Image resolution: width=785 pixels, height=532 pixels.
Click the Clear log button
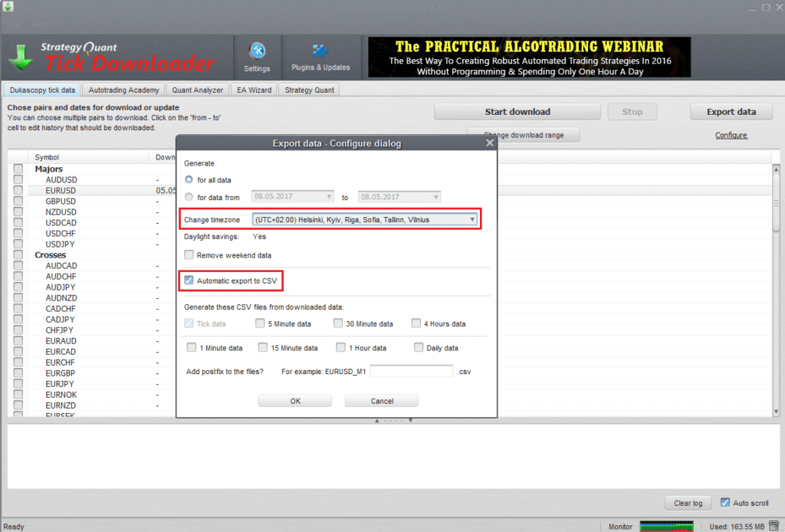[688, 503]
